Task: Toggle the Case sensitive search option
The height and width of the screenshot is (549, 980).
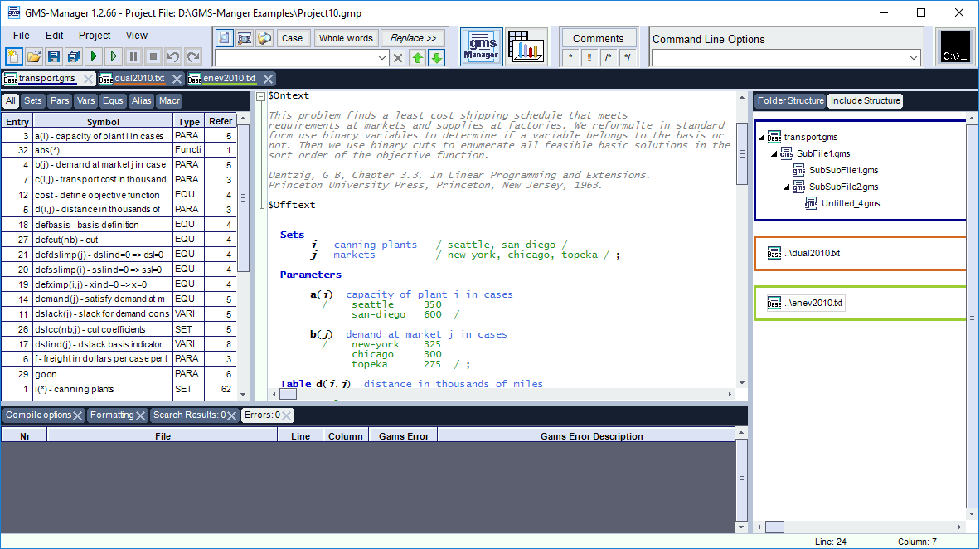Action: (292, 38)
